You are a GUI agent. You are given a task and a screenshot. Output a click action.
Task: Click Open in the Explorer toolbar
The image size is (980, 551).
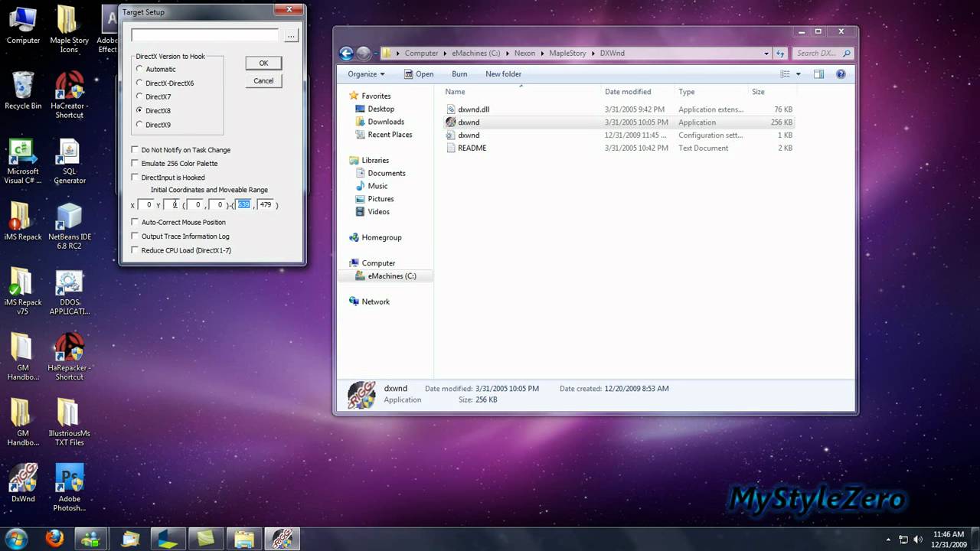click(418, 74)
